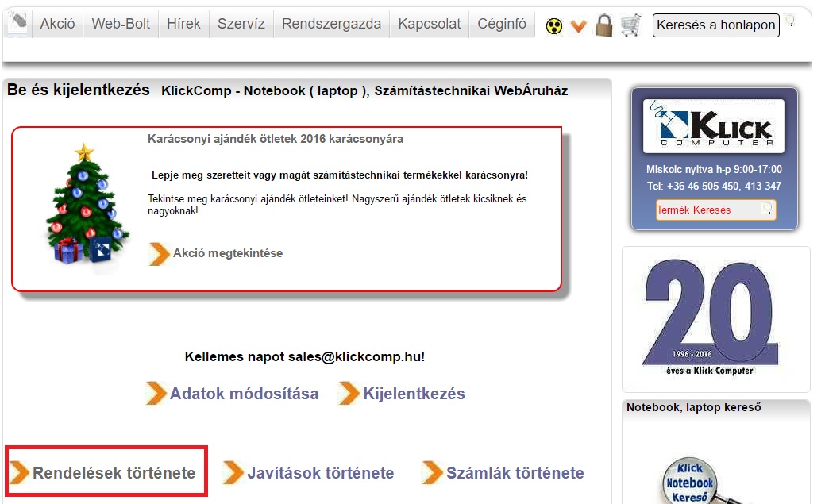
Task: Click the Akció megtekintése link
Action: [228, 253]
